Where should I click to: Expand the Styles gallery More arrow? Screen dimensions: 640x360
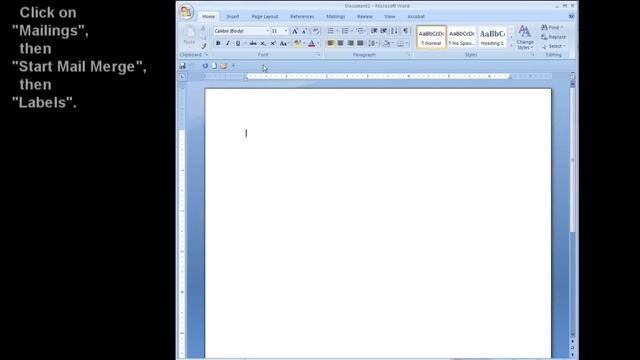[x=511, y=45]
